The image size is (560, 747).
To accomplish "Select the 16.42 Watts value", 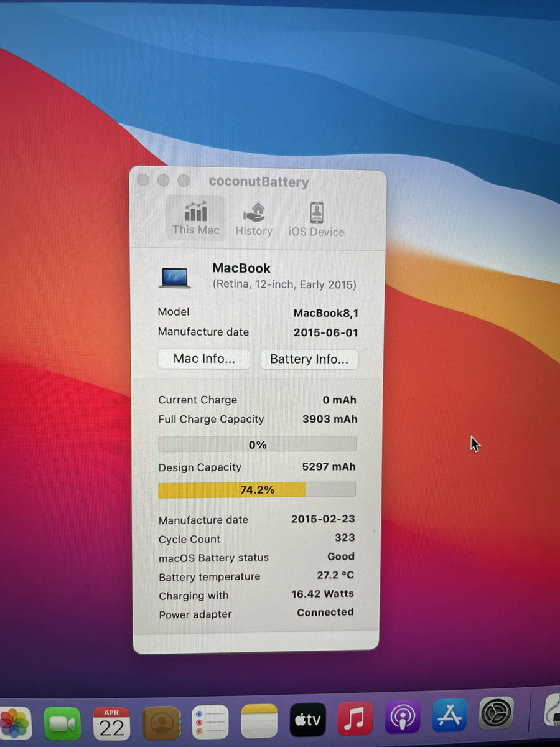I will pyautogui.click(x=322, y=594).
